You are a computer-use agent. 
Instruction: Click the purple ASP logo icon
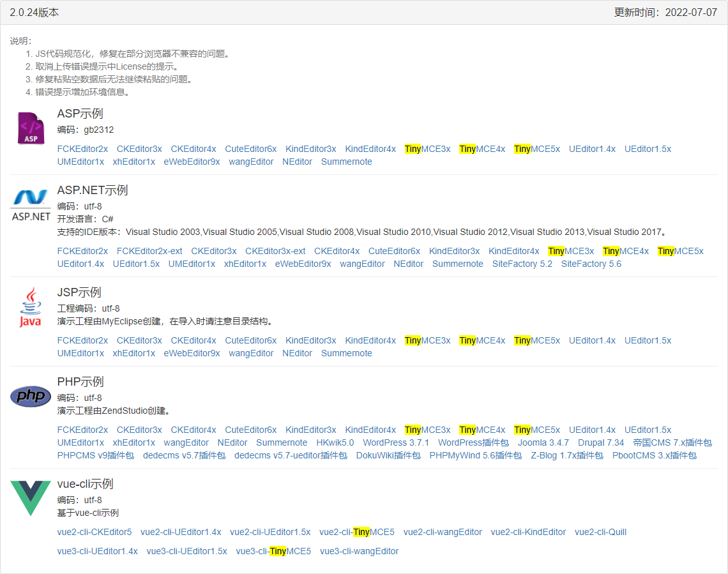pos(31,128)
